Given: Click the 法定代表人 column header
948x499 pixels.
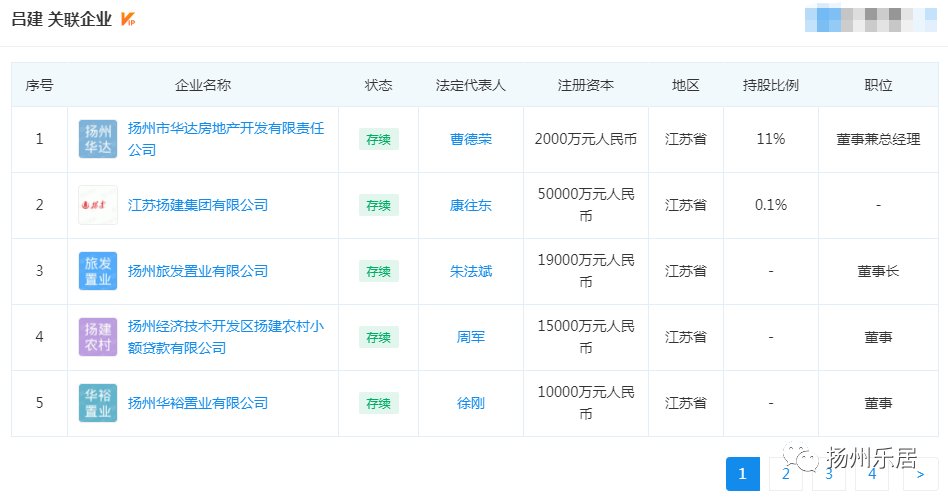Looking at the screenshot, I should point(471,85).
